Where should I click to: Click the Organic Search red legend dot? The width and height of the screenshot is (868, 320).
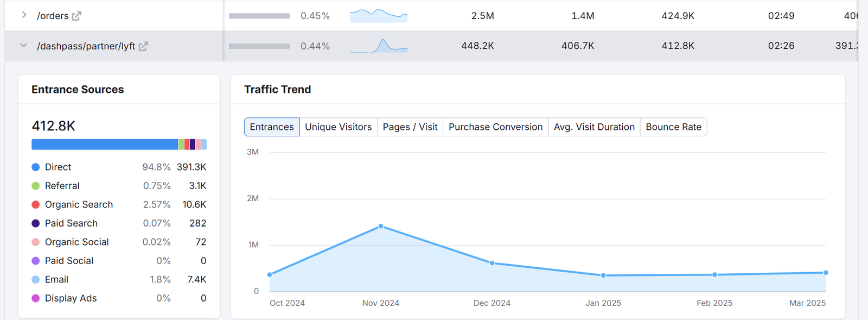point(36,205)
